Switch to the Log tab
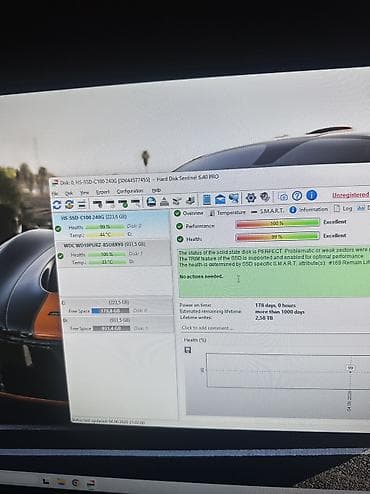The height and width of the screenshot is (494, 370). pos(343,208)
